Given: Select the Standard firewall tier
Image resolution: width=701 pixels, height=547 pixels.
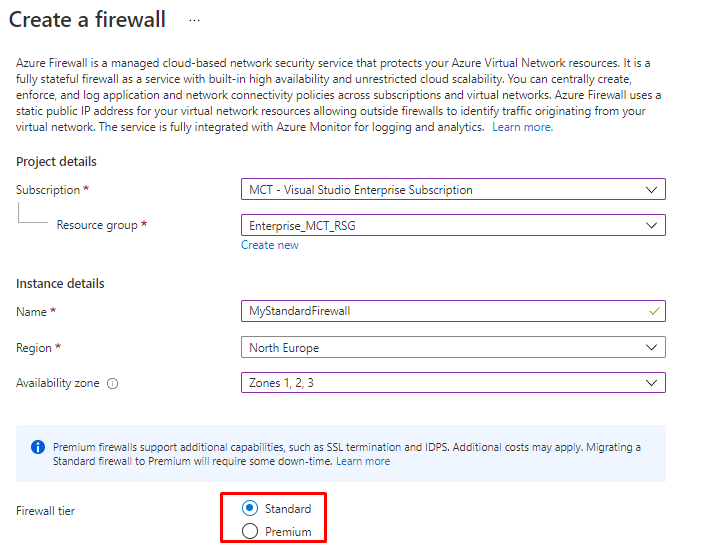Looking at the screenshot, I should tap(250, 508).
